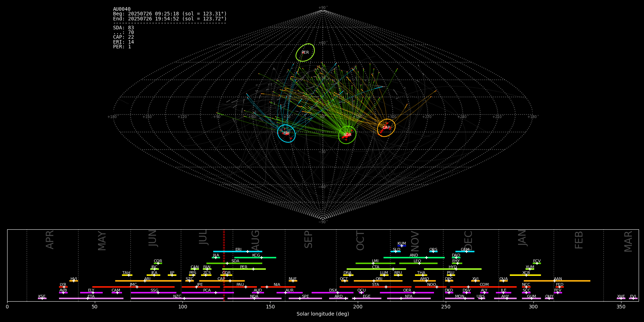Click the APR month label in timeline
The height and width of the screenshot is (322, 644).
point(50,240)
